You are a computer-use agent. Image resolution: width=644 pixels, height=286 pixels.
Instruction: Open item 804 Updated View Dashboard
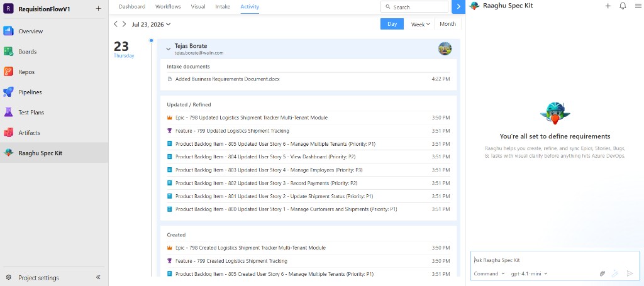308,157
